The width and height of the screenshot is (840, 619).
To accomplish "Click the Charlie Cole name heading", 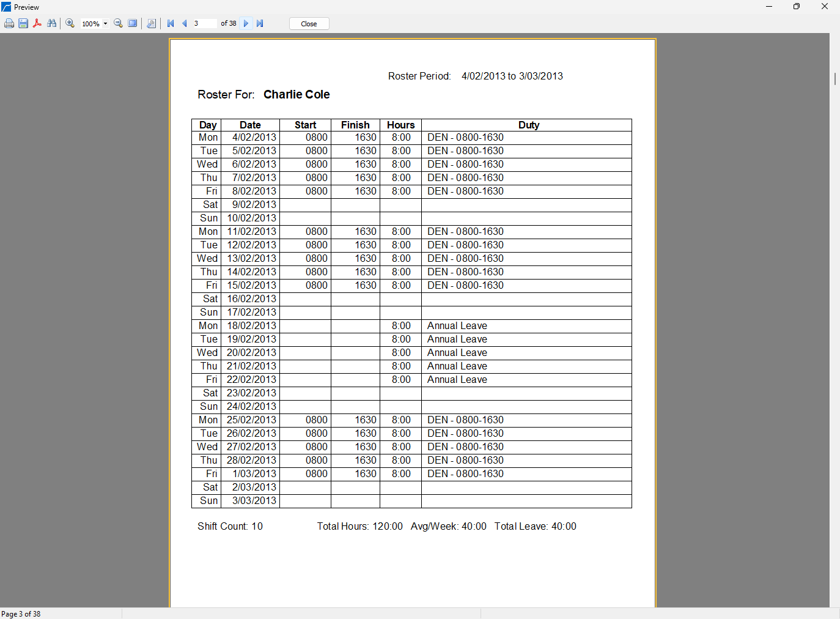I will (x=297, y=94).
